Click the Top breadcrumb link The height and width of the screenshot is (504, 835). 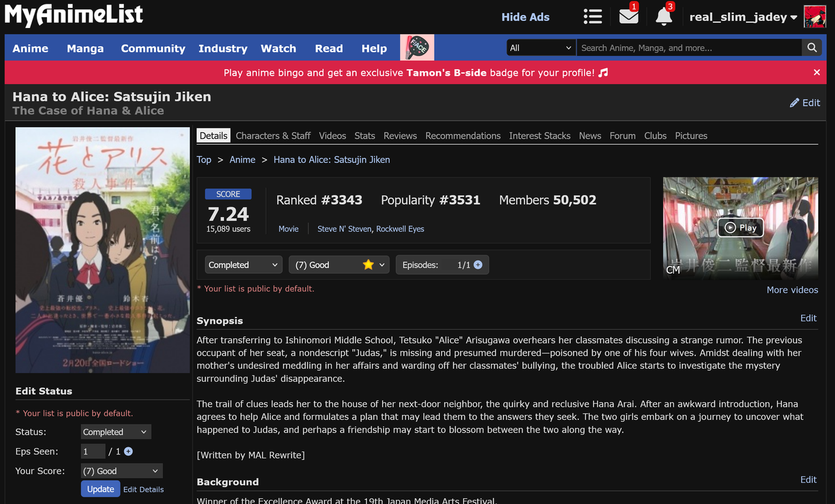[204, 160]
